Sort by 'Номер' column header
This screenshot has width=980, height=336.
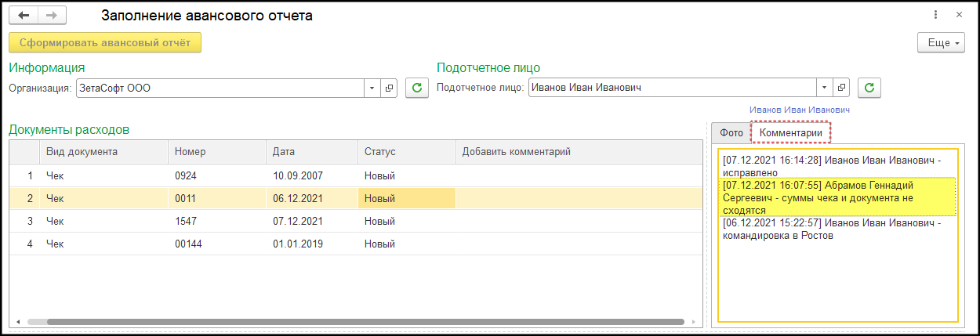click(x=218, y=152)
